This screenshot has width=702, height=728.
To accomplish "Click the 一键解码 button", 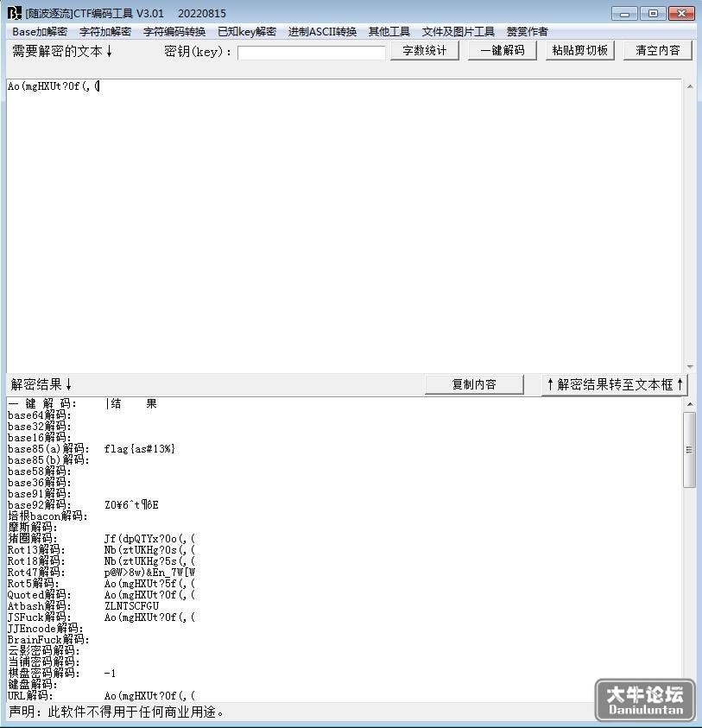I will pyautogui.click(x=502, y=50).
